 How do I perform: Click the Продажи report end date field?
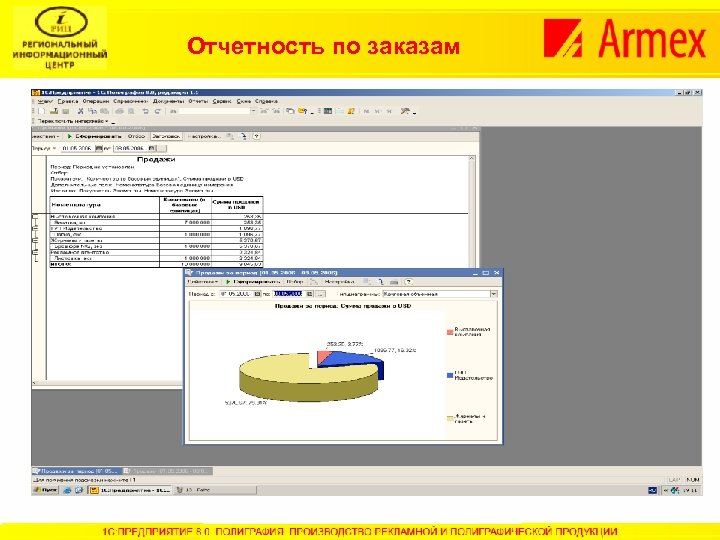pyautogui.click(x=130, y=148)
